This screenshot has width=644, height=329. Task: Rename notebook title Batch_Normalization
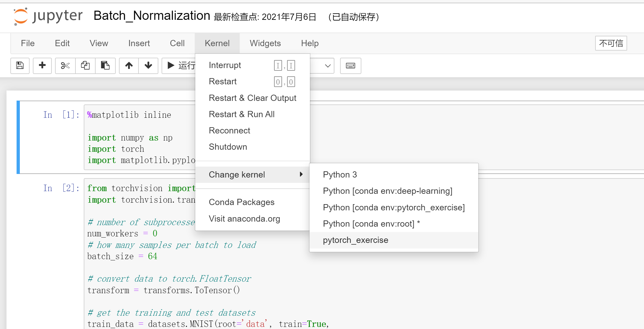(x=152, y=16)
